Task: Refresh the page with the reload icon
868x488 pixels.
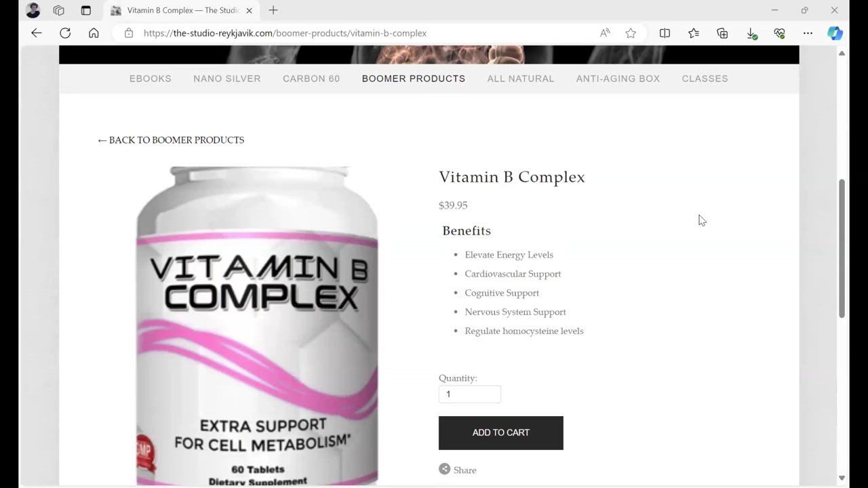Action: pos(65,33)
